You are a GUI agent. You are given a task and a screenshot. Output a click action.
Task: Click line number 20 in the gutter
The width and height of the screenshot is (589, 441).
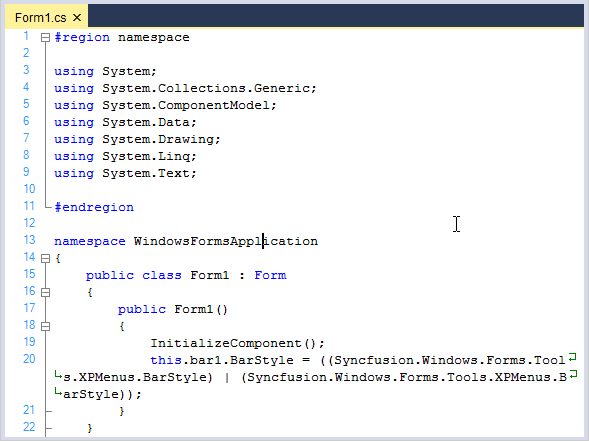click(x=29, y=359)
